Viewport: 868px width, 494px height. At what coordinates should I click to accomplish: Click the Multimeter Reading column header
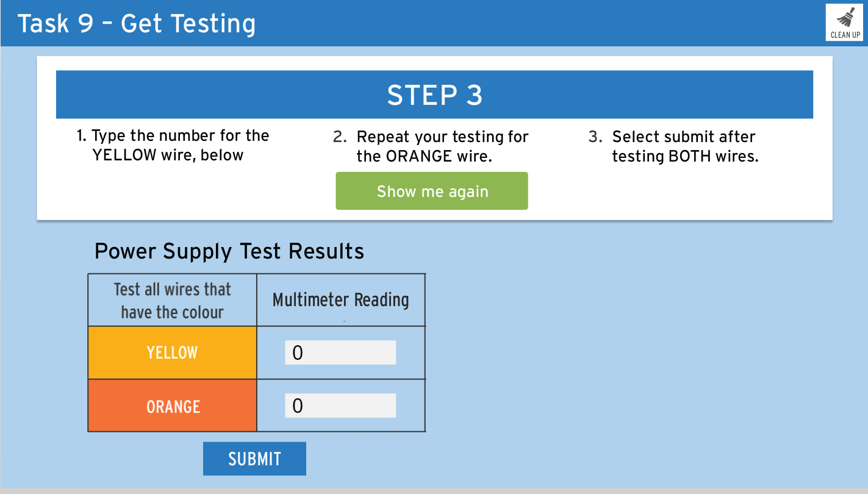341,299
